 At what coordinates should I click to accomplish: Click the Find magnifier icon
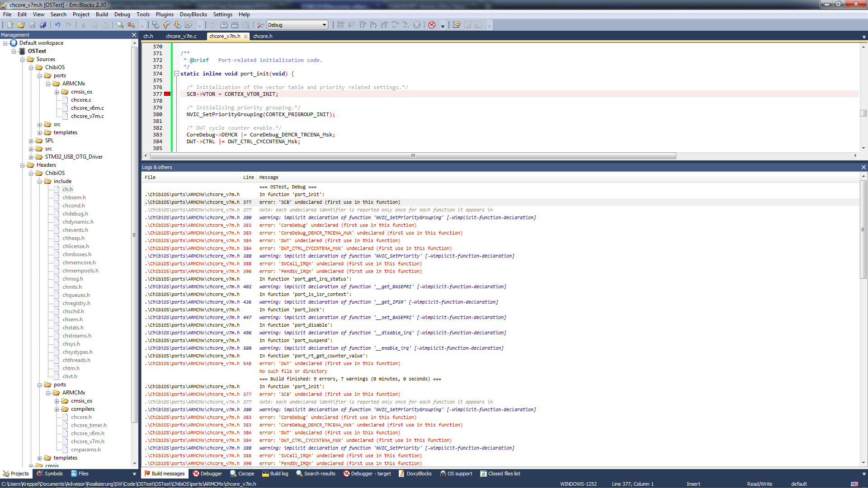[x=120, y=25]
